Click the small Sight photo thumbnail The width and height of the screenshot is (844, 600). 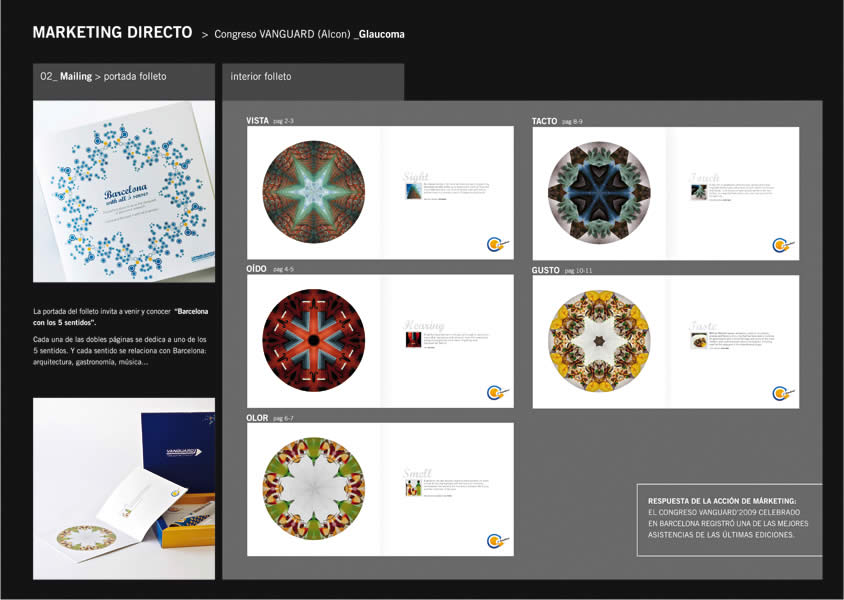413,190
